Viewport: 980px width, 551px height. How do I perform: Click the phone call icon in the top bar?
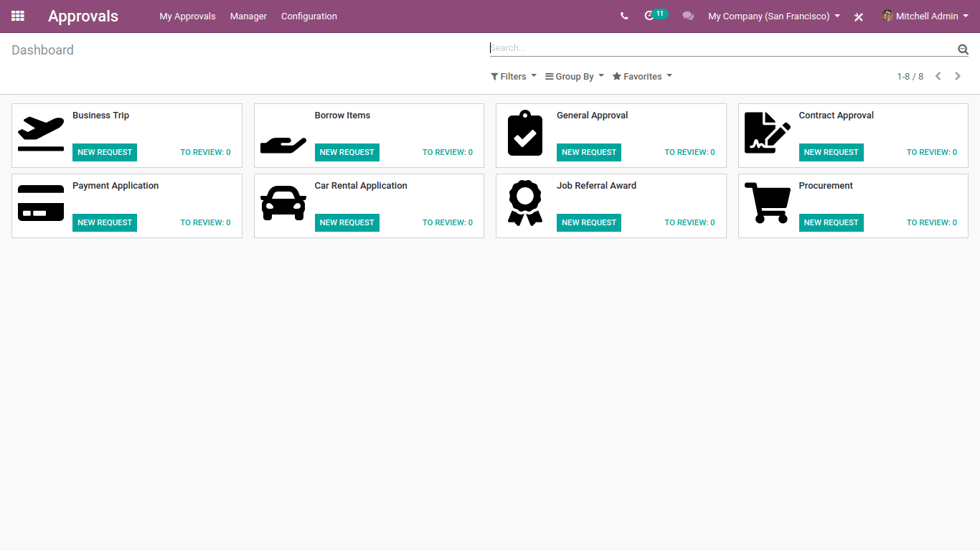pyautogui.click(x=624, y=16)
